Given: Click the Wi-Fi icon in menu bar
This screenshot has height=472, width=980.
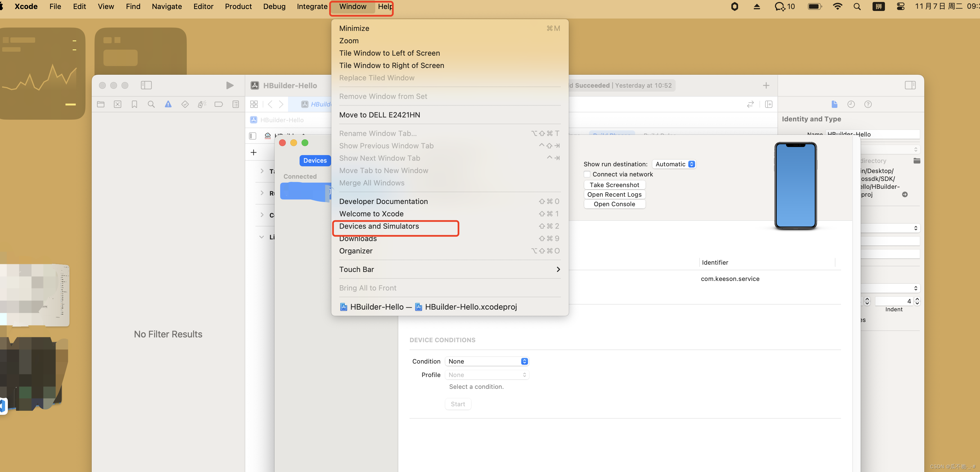Looking at the screenshot, I should [837, 6].
